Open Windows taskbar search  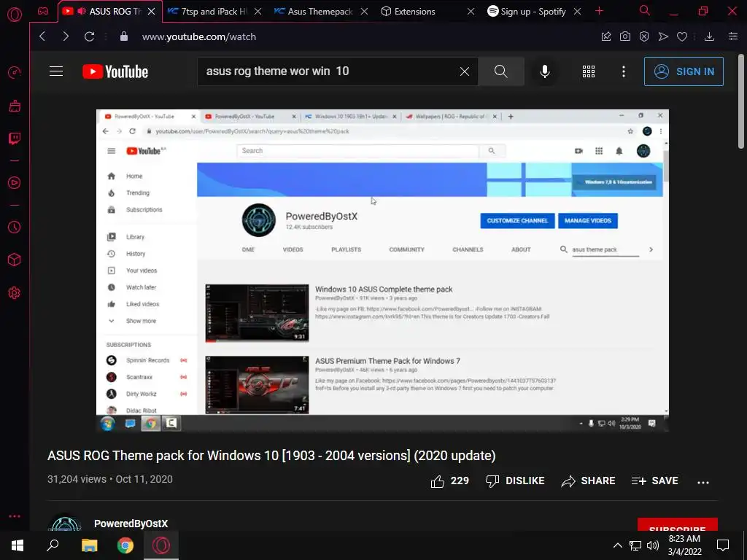[53, 545]
